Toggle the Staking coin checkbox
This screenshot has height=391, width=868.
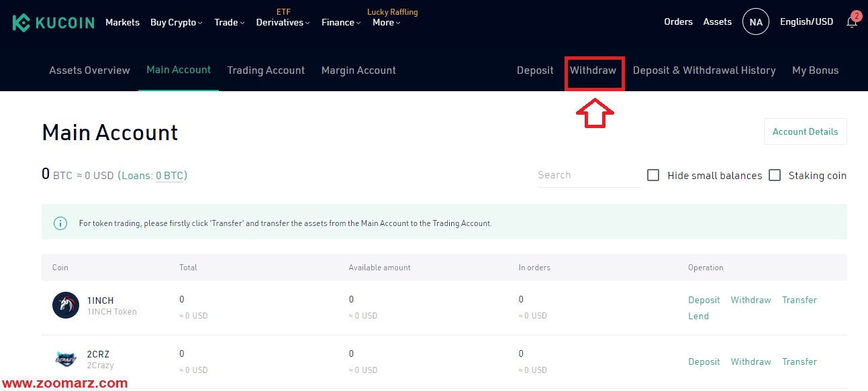(775, 175)
